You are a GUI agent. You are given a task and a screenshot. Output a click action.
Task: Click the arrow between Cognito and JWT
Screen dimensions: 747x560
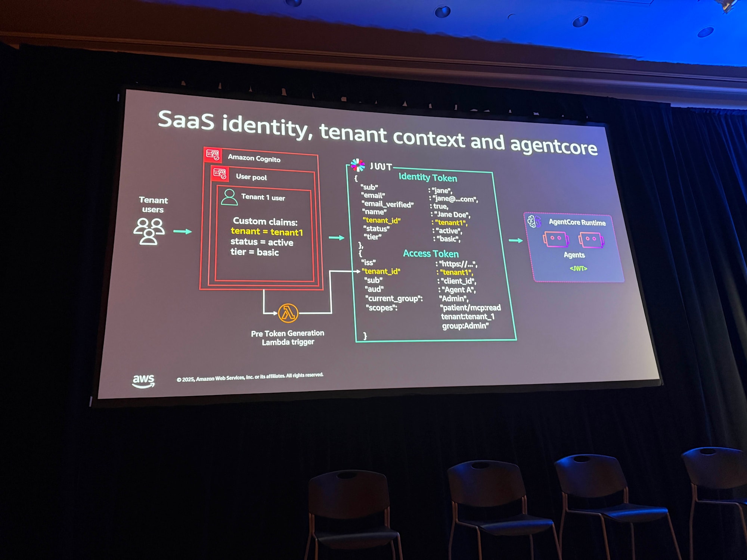tap(336, 237)
